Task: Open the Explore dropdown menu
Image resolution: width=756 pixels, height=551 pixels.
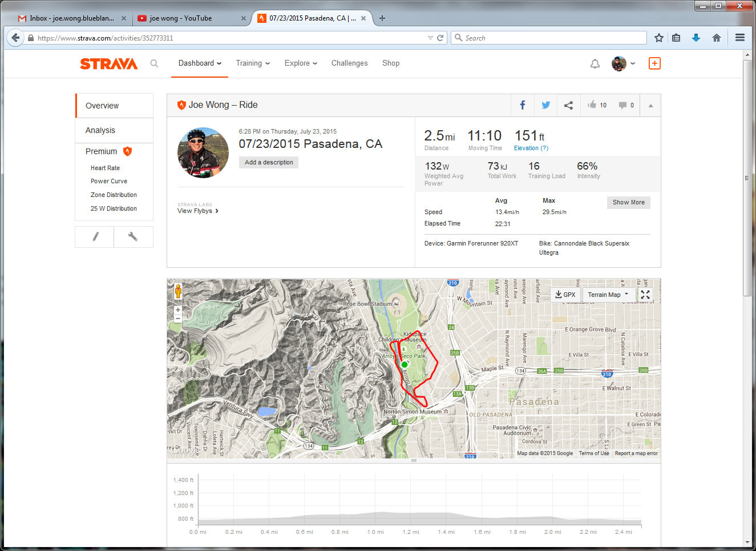Action: (x=301, y=63)
